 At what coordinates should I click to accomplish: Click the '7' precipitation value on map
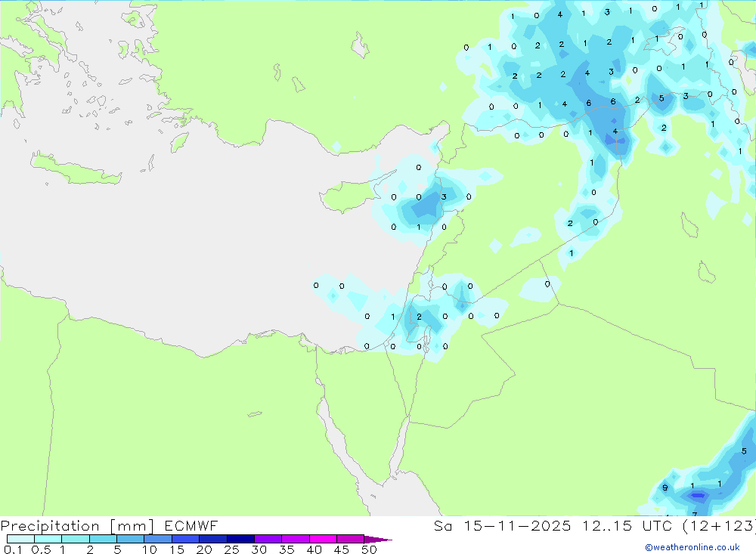tap(695, 515)
